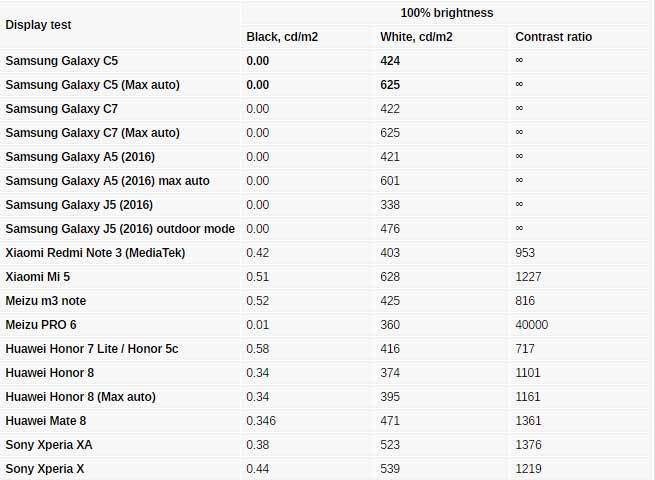Click Samsung Galaxy A5 (2016) max auto
Viewport: 655px width, 480px height.
tap(107, 180)
